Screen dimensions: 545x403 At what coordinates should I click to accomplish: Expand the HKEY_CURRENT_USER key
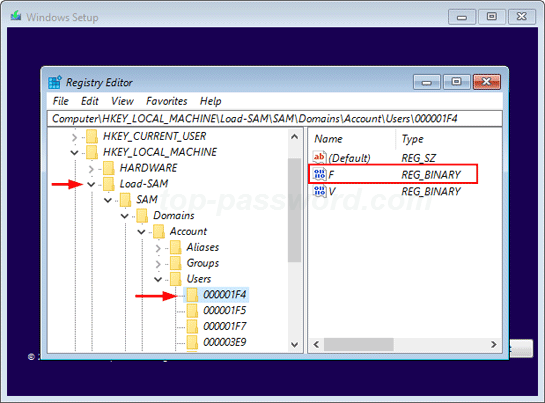[x=74, y=137]
